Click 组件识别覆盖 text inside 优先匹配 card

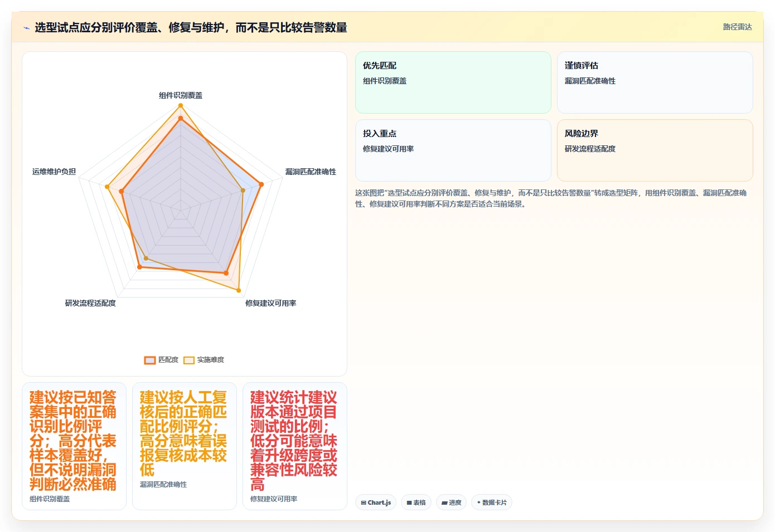coord(385,81)
